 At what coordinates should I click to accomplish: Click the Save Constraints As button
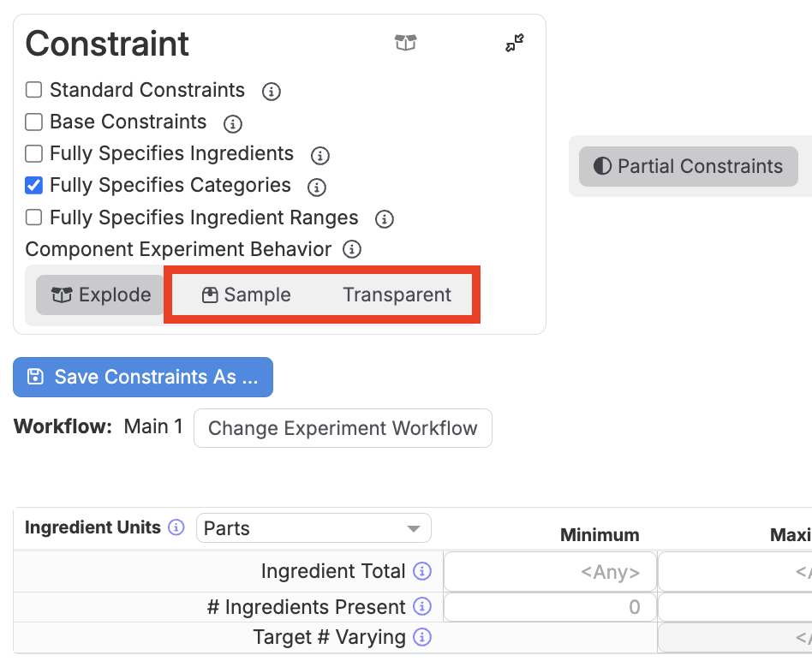[x=143, y=378]
